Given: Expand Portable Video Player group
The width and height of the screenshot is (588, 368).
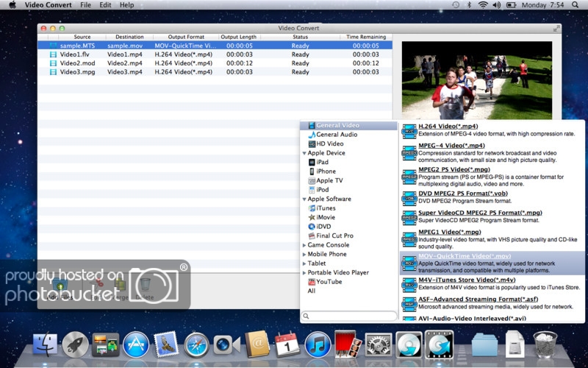Looking at the screenshot, I should [304, 273].
